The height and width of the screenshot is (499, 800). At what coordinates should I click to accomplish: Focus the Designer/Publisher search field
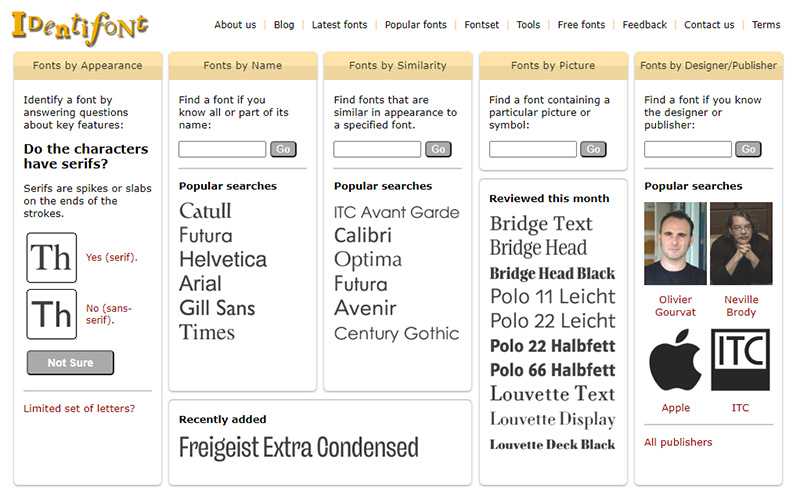point(687,149)
